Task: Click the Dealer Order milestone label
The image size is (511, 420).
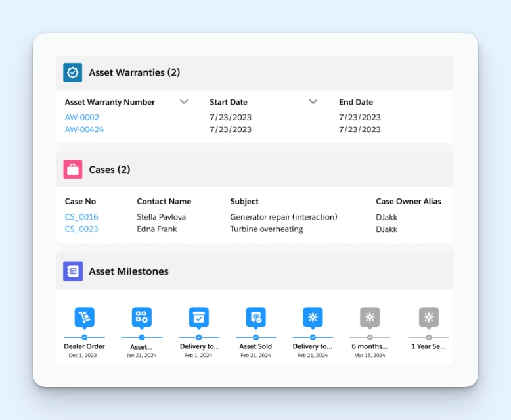Action: pyautogui.click(x=85, y=346)
